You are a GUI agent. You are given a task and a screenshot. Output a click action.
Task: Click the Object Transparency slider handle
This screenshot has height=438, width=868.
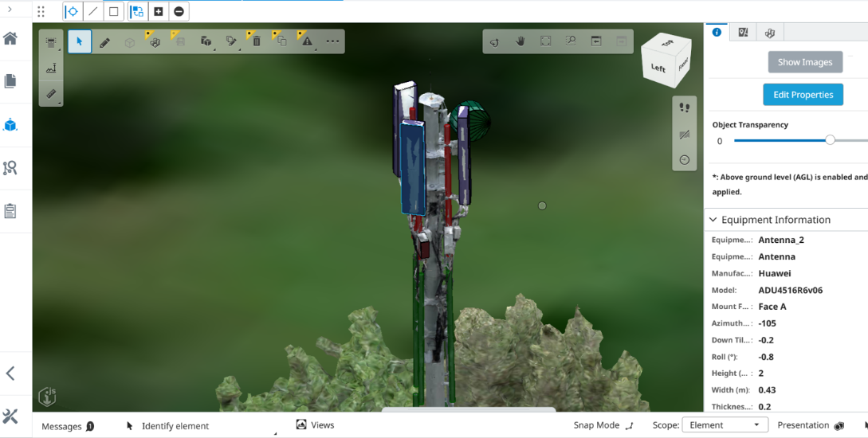coord(830,140)
